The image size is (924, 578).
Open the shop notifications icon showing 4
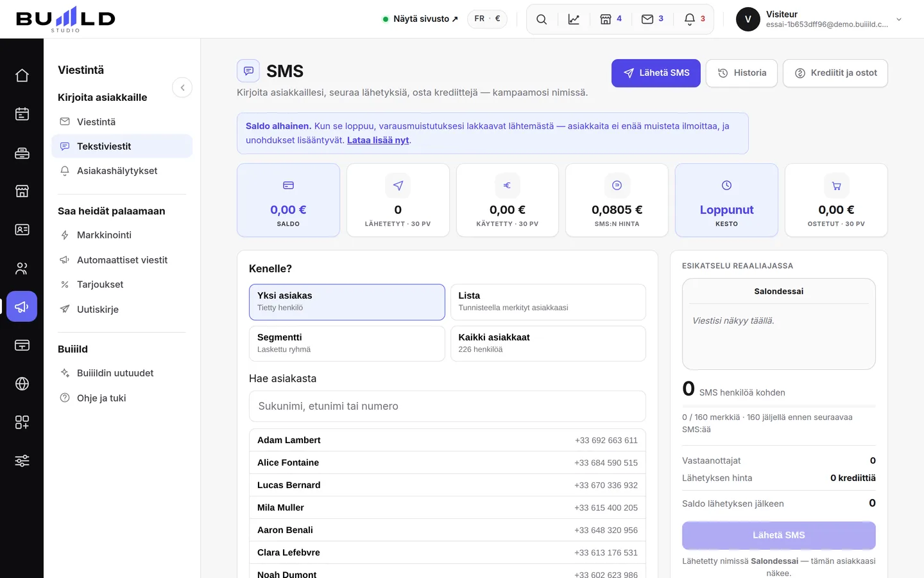(611, 19)
